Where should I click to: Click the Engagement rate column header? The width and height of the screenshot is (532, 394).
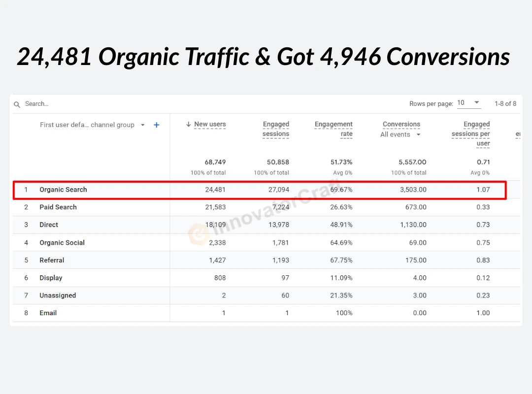(333, 129)
